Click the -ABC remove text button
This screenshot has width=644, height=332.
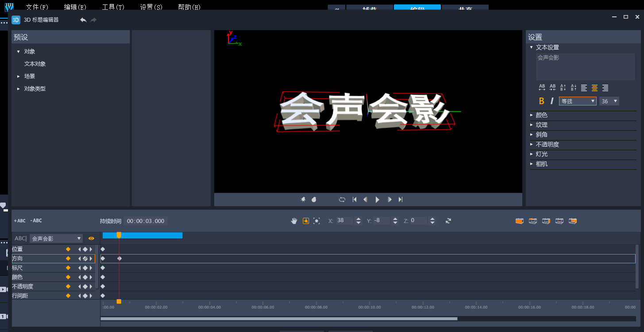click(x=36, y=221)
